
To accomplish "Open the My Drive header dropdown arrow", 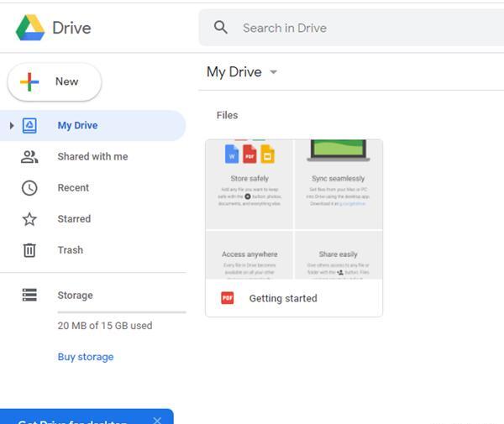I will coord(273,72).
